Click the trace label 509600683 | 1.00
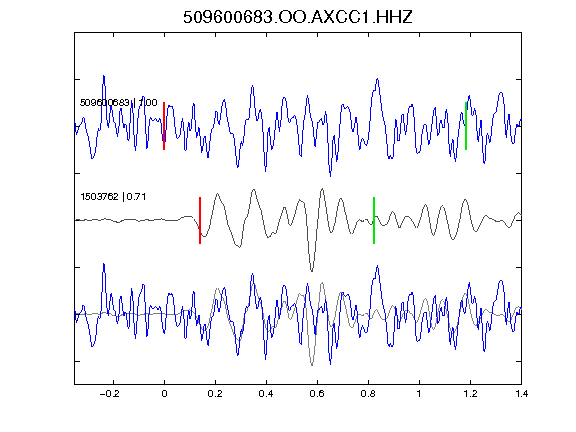The image size is (576, 432). 118,102
